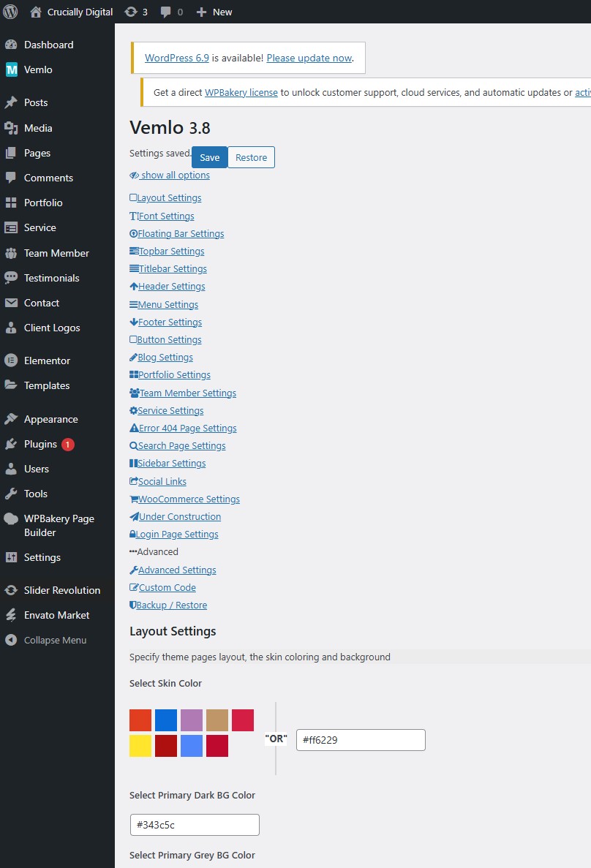
Task: Open the Appearance menu
Action: point(50,419)
